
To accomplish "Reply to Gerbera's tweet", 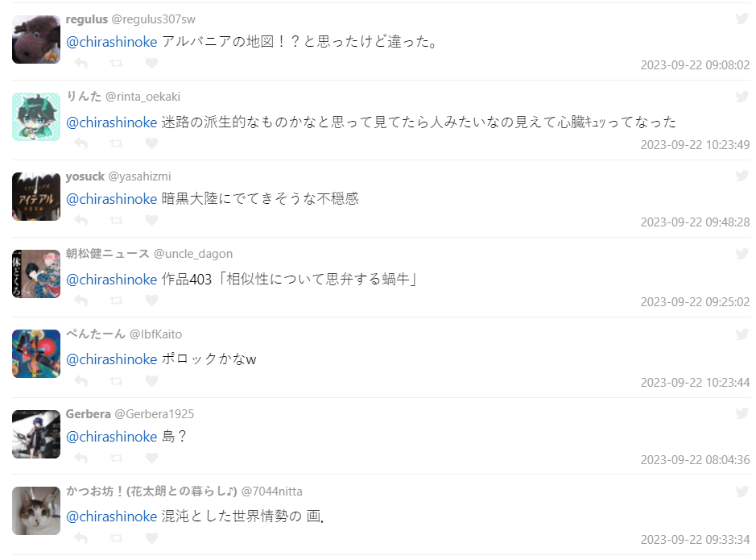I will click(81, 458).
